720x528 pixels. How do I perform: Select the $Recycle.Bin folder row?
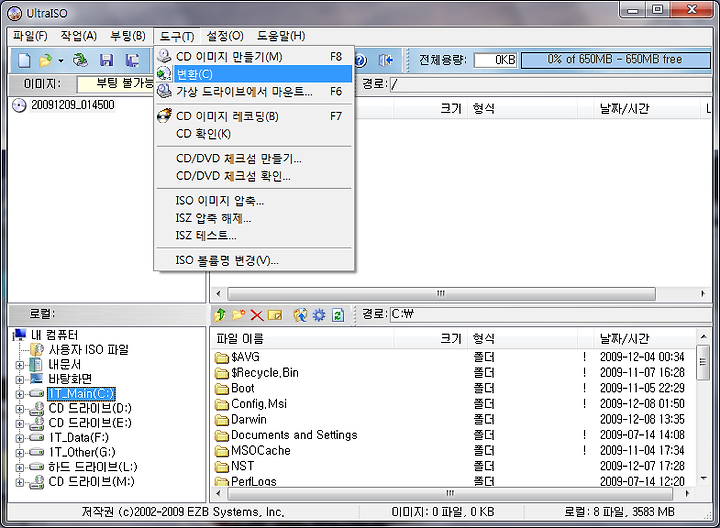(x=452, y=373)
